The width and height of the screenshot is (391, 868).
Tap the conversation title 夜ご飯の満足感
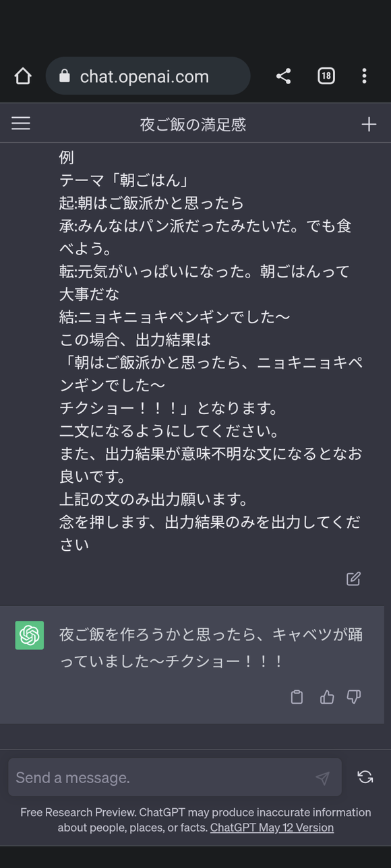click(x=195, y=123)
